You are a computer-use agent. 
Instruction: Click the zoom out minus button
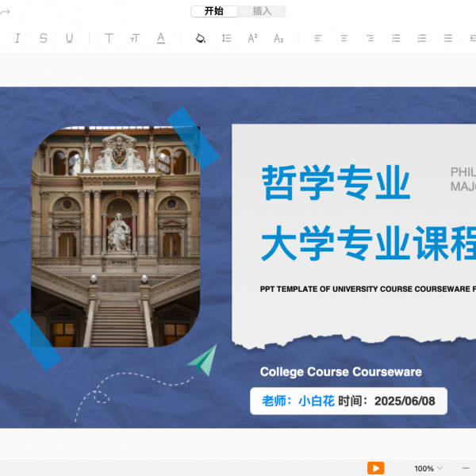click(x=466, y=468)
